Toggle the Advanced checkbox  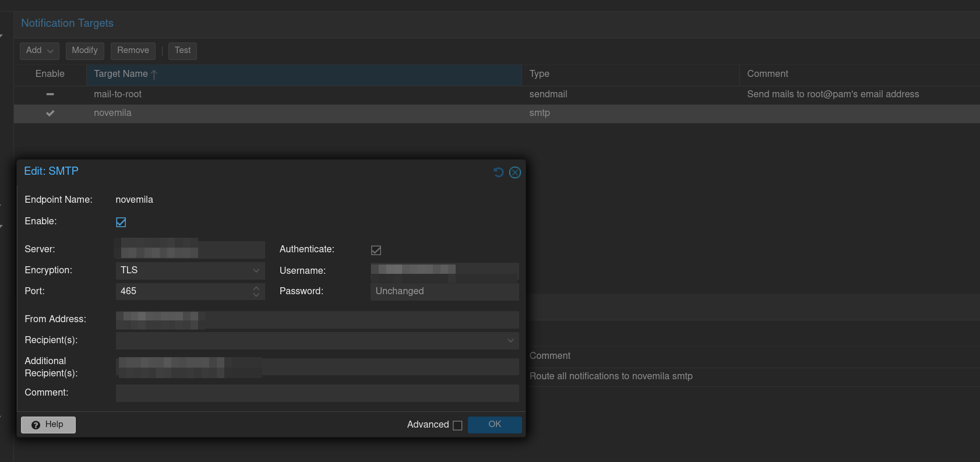(x=457, y=425)
